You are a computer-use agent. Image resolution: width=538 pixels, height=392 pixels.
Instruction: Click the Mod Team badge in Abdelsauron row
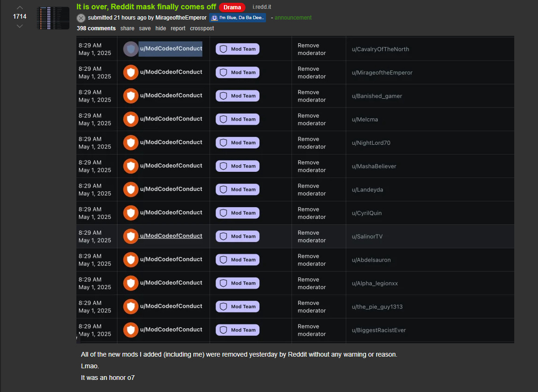click(x=238, y=260)
